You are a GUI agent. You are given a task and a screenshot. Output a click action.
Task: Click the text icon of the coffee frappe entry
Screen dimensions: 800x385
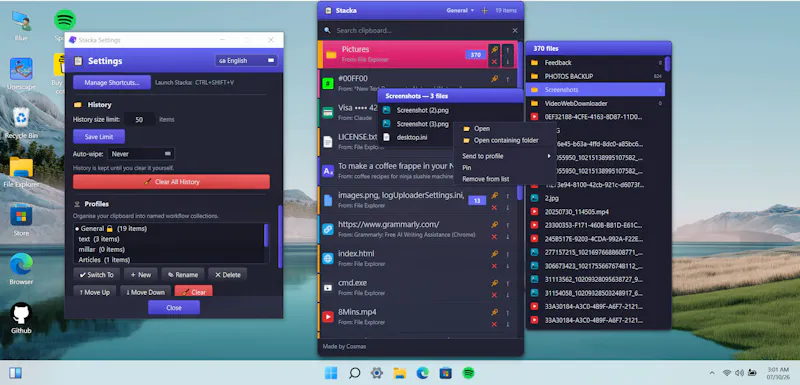tap(328, 171)
